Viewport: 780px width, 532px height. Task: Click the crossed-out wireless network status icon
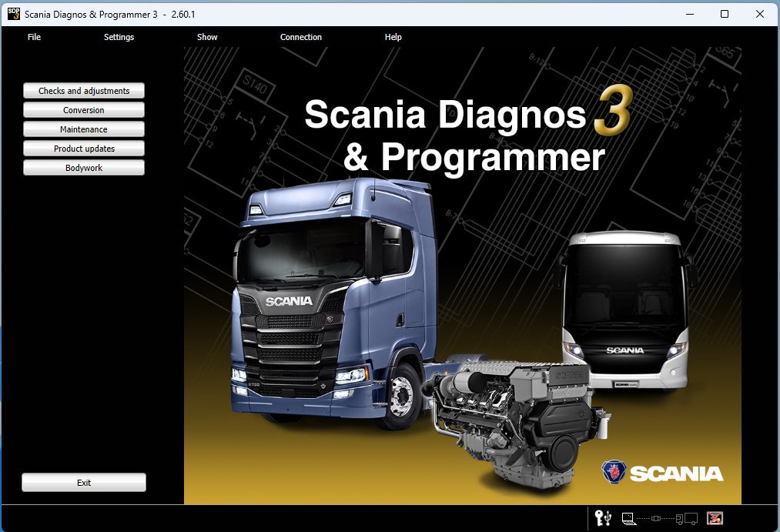coord(715,518)
